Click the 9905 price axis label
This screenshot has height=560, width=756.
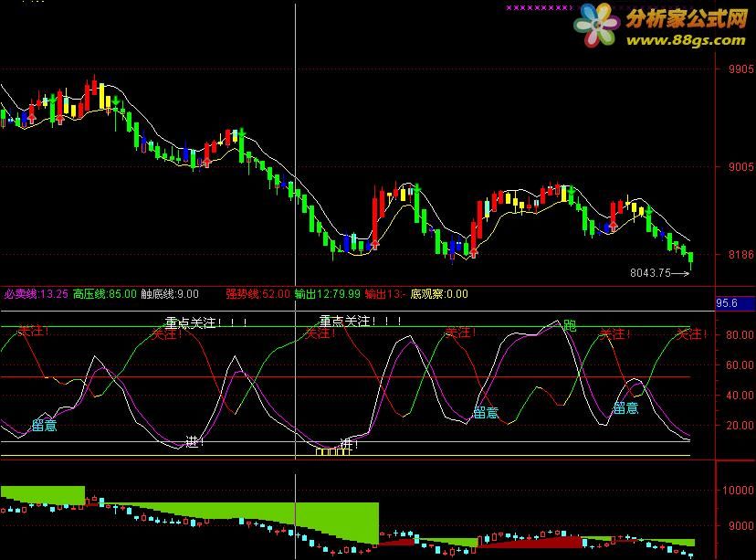pos(741,69)
